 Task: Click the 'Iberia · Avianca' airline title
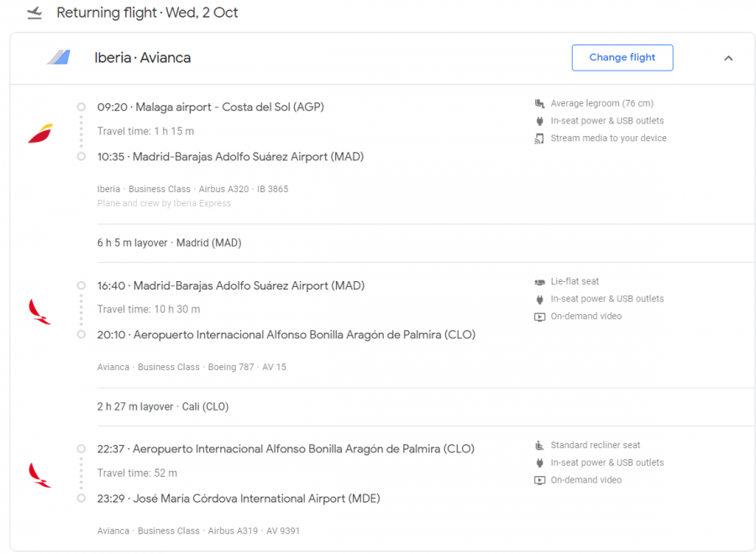143,58
